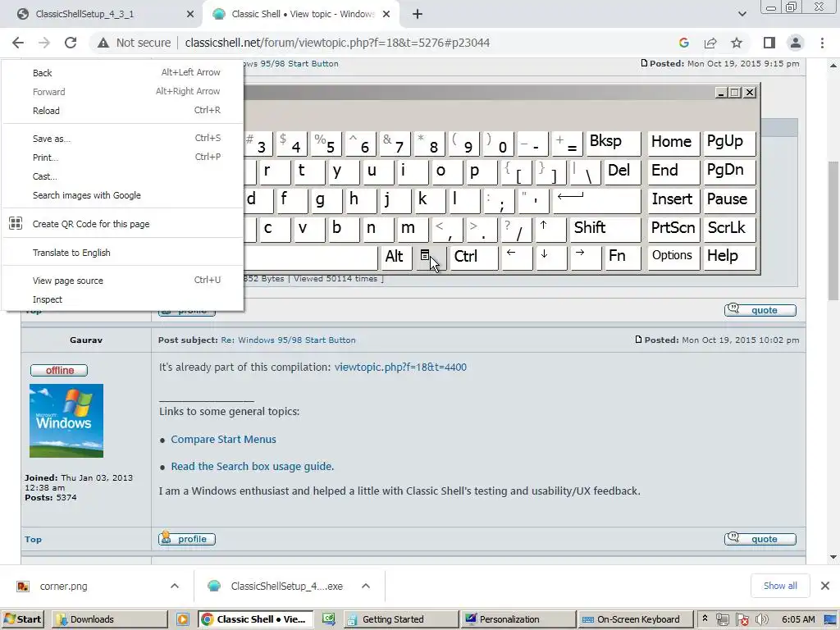
Task: Open Read the Search box usage guide link
Action: [x=253, y=467]
